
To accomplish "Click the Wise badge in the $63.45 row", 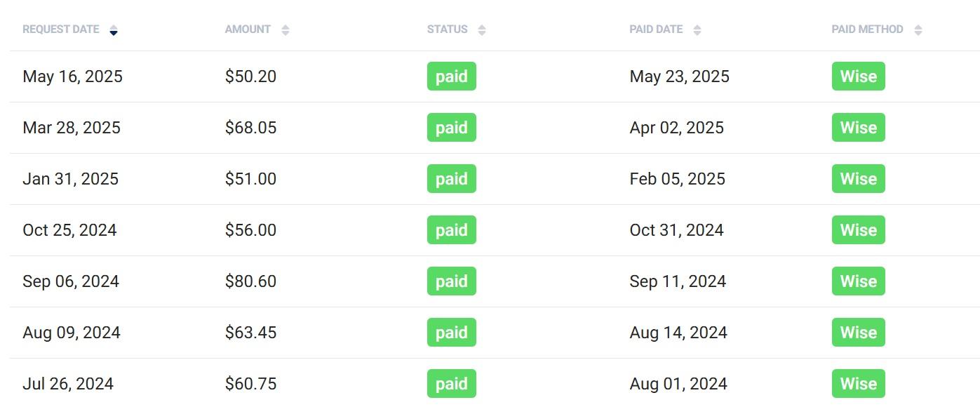I will click(859, 333).
